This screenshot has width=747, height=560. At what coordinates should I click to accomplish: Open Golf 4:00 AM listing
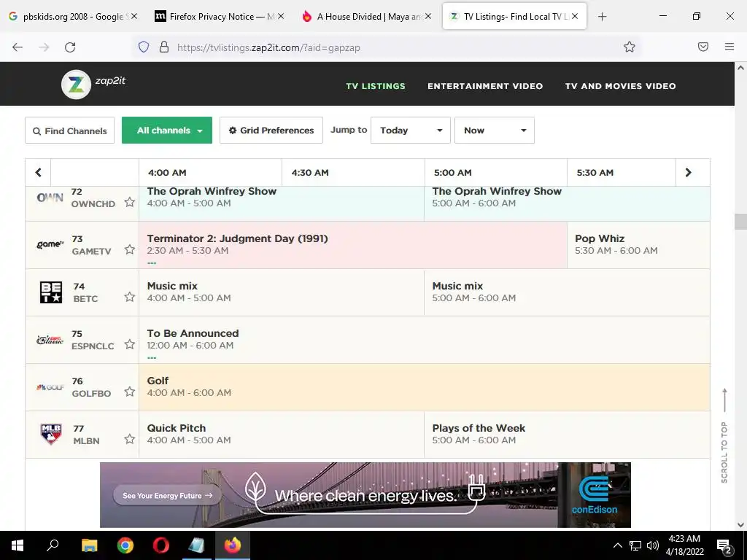click(x=425, y=387)
